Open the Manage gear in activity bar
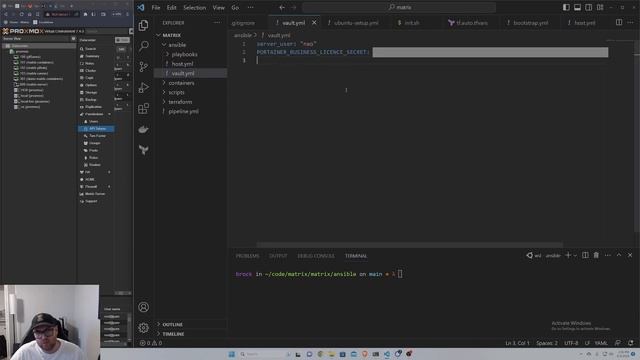This screenshot has width=640, height=360. click(x=143, y=327)
